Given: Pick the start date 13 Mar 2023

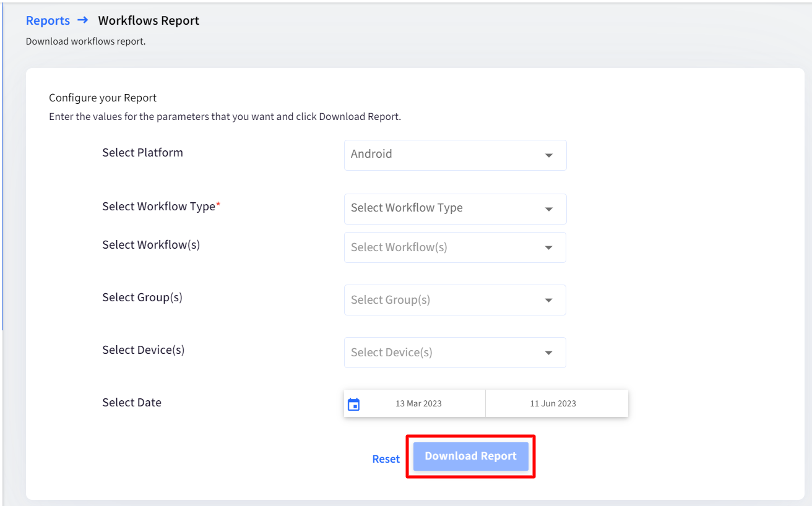Looking at the screenshot, I should (x=418, y=403).
